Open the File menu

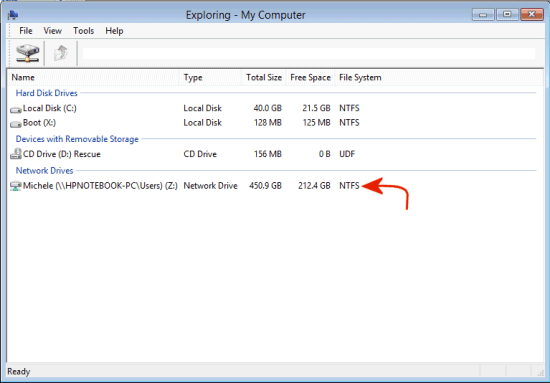point(26,31)
